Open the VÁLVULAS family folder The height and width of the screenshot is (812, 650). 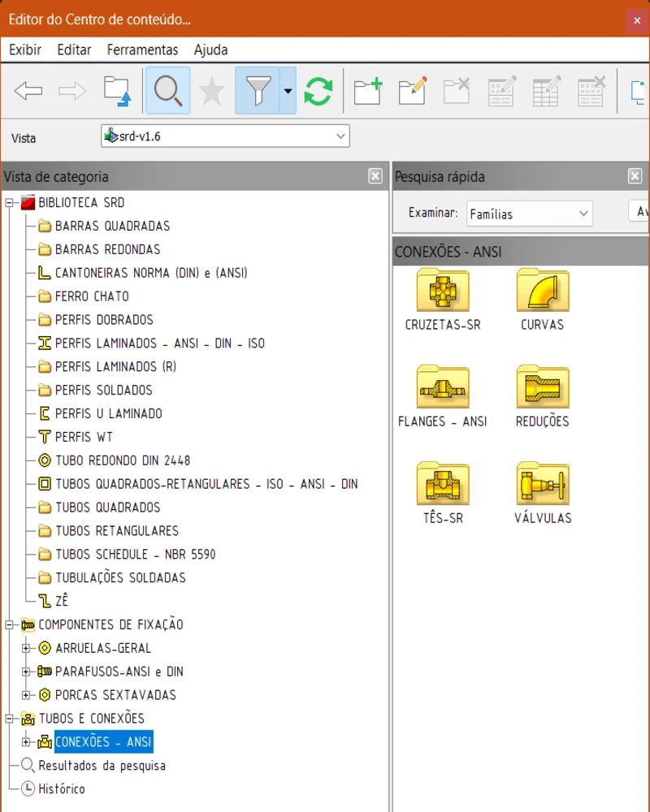pos(542,485)
